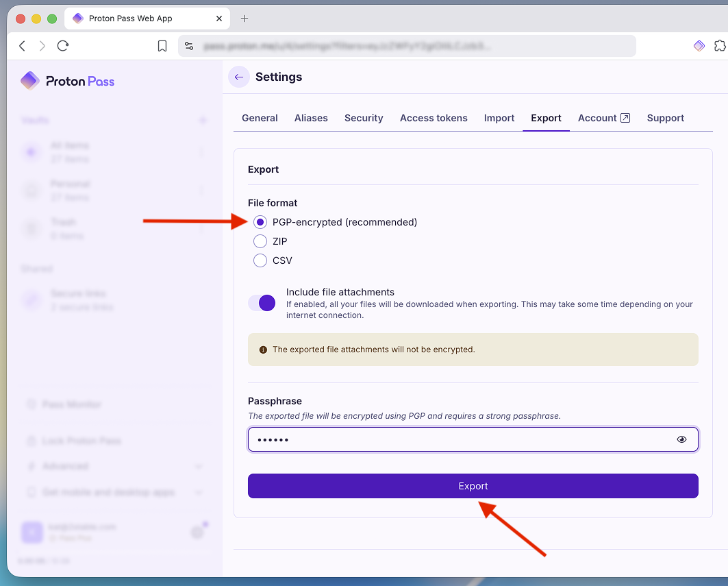This screenshot has height=586, width=728.
Task: Reload the Proton Pass page
Action: pos(63,45)
